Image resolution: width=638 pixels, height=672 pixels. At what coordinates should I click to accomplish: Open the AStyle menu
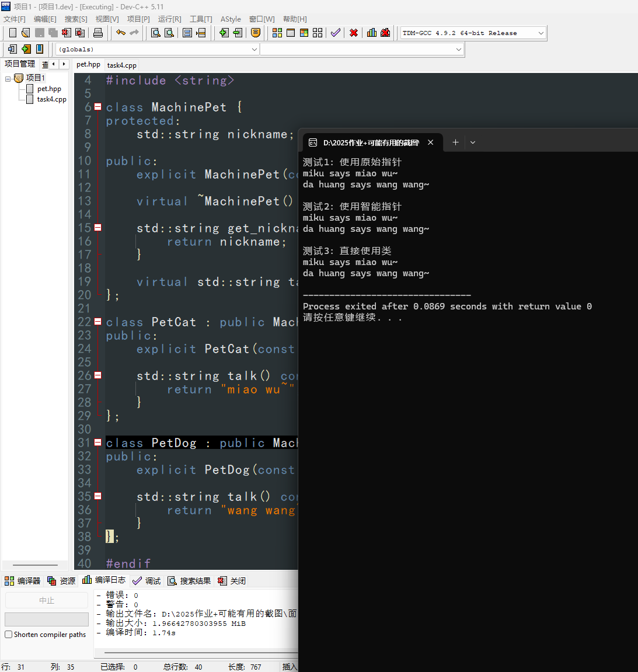pos(231,19)
